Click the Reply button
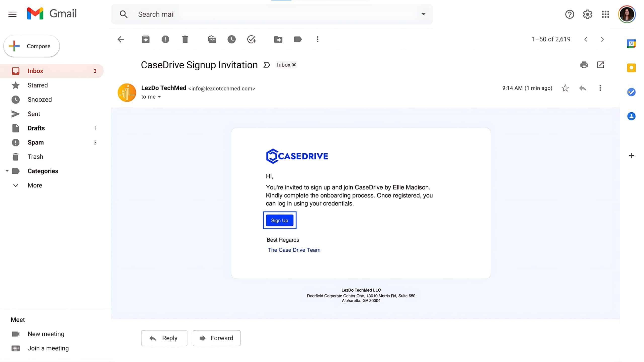This screenshot has width=644, height=362. click(x=164, y=338)
